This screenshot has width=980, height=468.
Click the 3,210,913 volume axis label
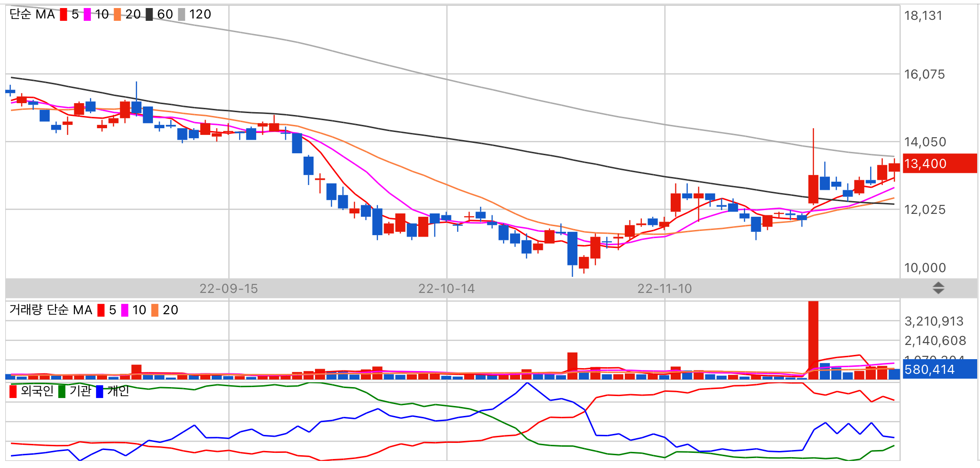pos(934,322)
